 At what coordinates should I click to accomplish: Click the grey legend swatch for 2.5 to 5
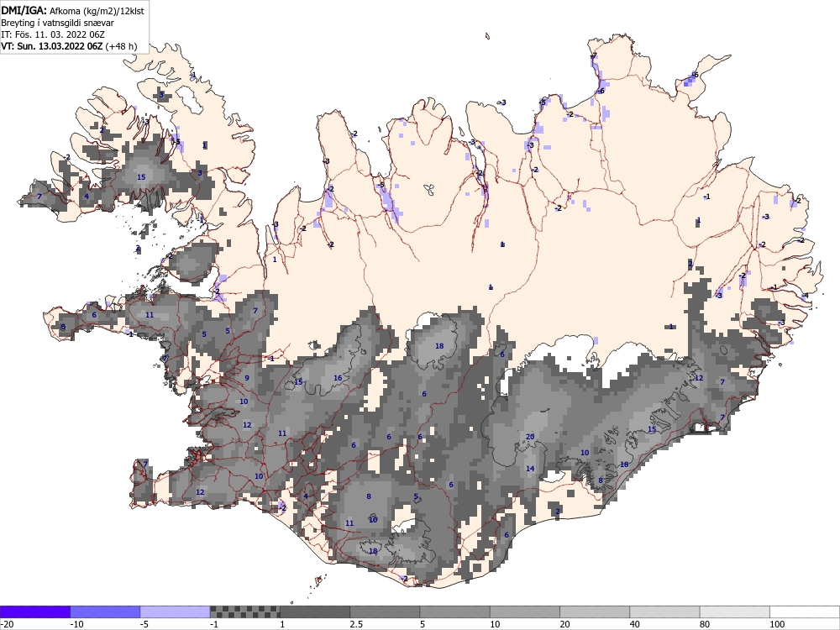385,612
